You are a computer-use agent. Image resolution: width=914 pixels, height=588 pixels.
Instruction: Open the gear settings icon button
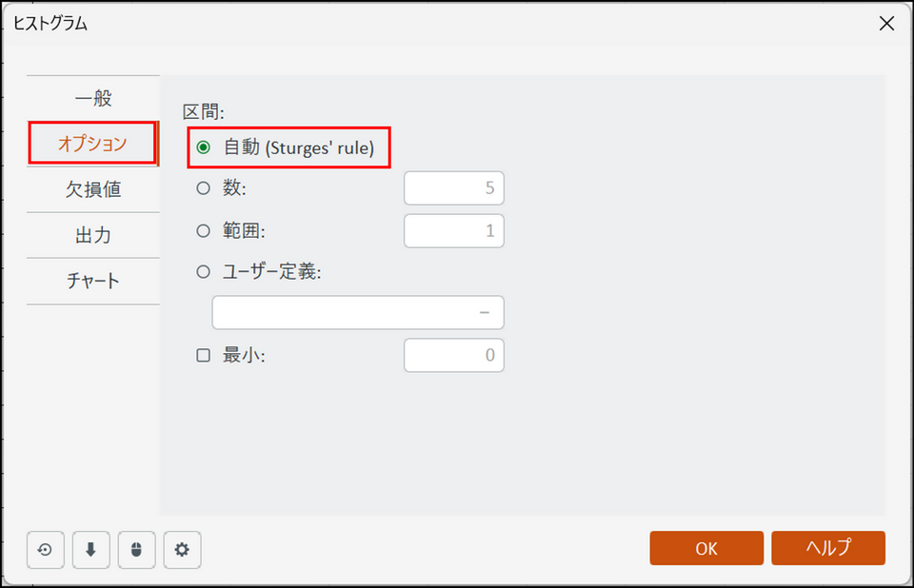tap(182, 549)
